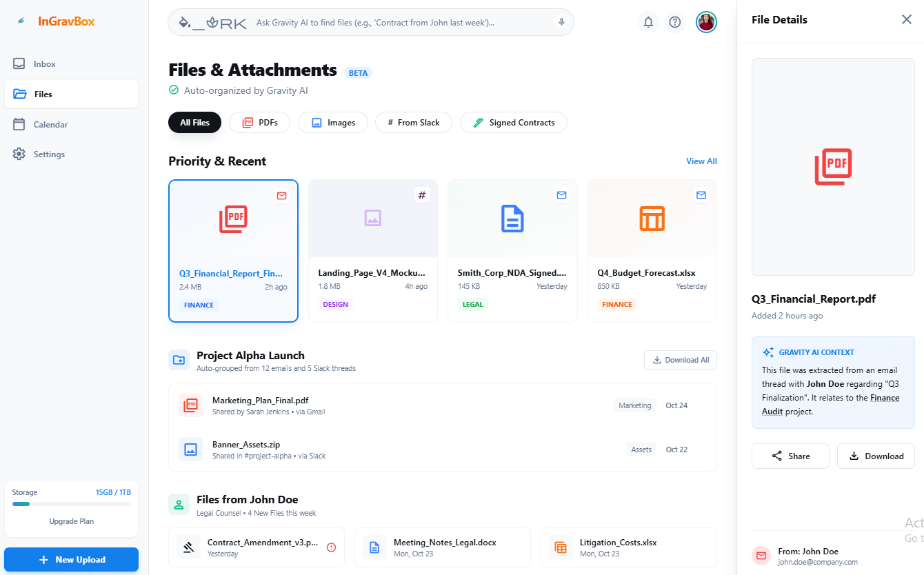Screen dimensions: 924x575
Task: Click the Download All button
Action: tap(681, 360)
